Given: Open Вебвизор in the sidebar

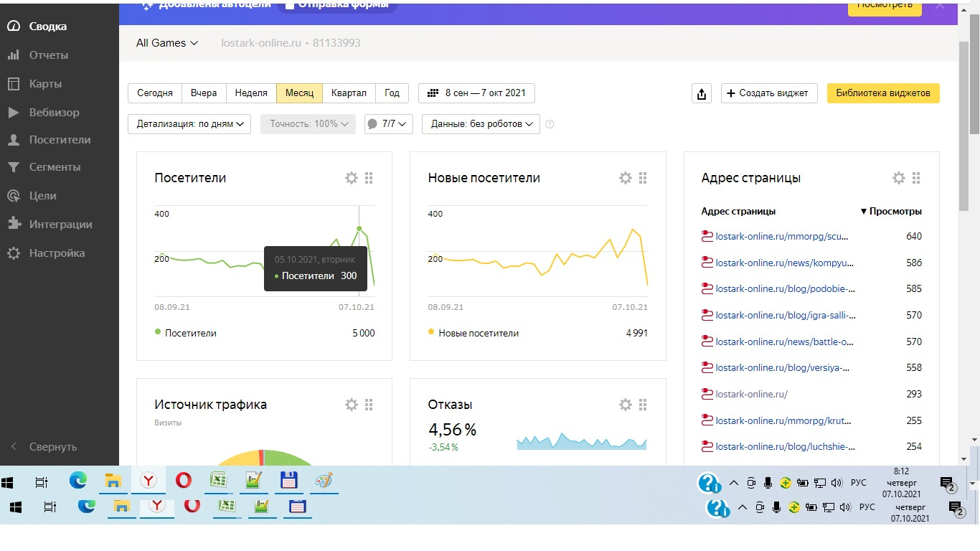Looking at the screenshot, I should click(54, 113).
